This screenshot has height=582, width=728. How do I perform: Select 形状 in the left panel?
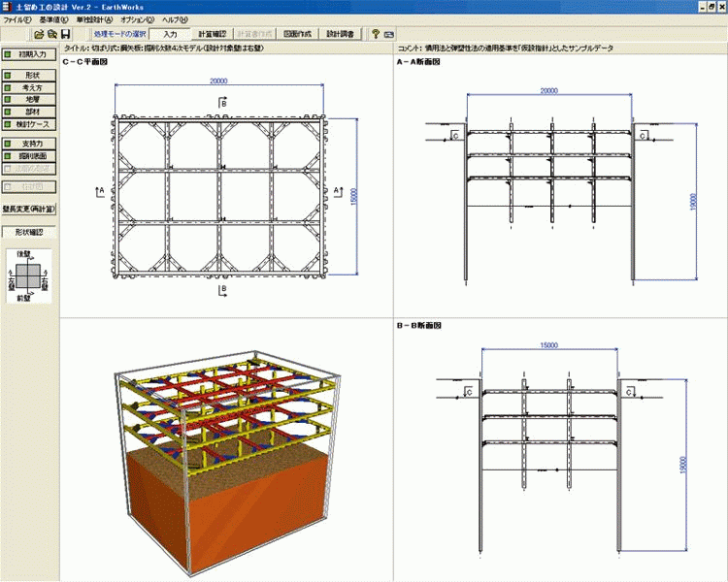28,75
